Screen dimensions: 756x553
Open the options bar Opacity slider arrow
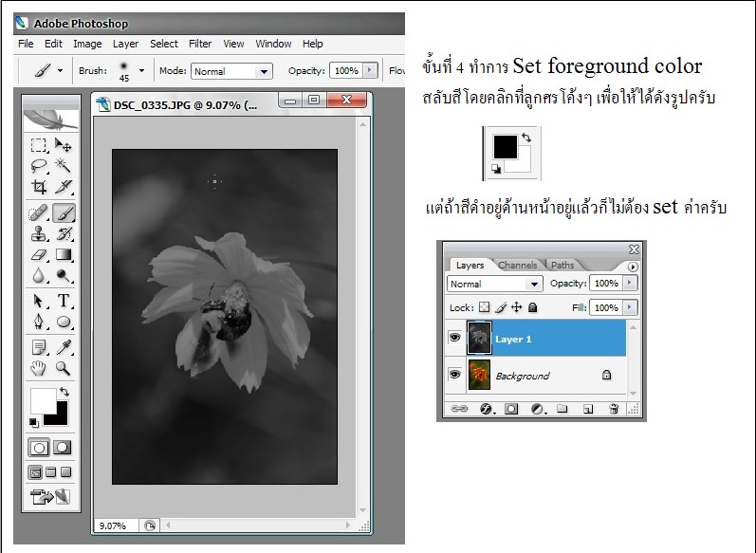370,70
